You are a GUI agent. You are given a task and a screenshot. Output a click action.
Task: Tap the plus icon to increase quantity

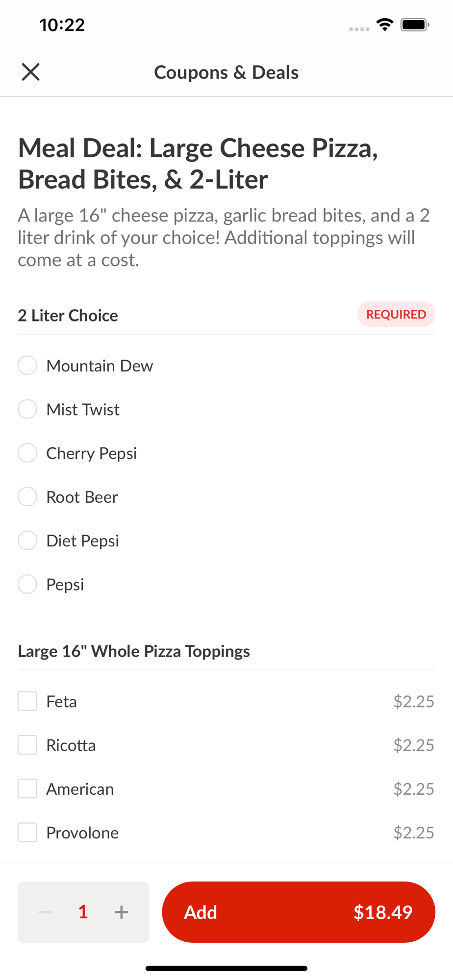(121, 912)
